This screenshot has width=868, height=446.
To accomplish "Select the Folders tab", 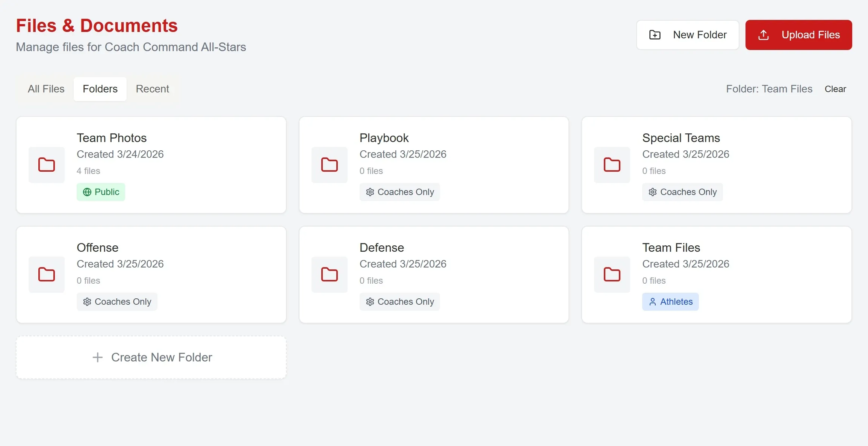I will pyautogui.click(x=100, y=89).
